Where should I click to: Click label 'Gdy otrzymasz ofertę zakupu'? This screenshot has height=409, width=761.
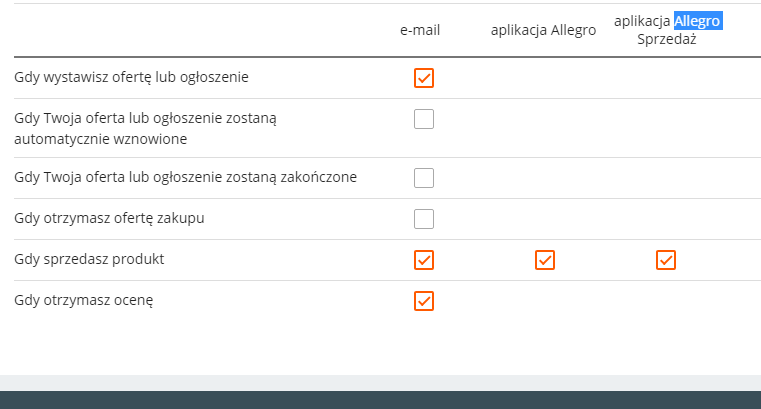click(x=110, y=218)
